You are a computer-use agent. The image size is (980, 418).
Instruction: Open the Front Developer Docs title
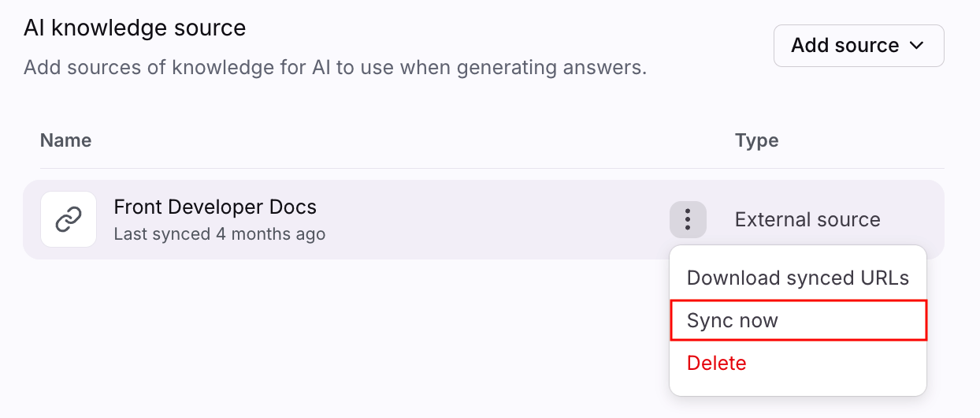click(x=215, y=207)
